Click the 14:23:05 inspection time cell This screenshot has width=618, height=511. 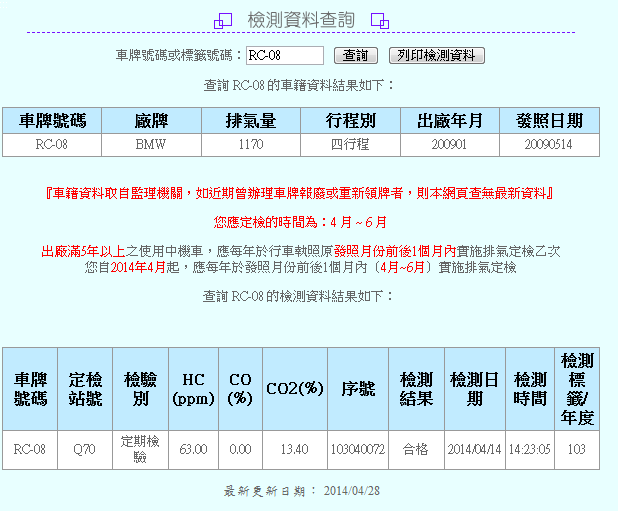530,450
